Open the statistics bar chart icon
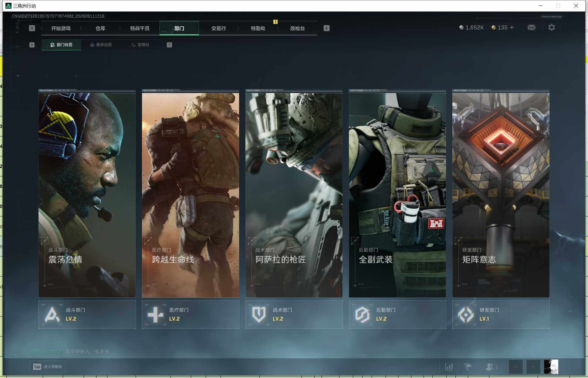 [x=449, y=367]
